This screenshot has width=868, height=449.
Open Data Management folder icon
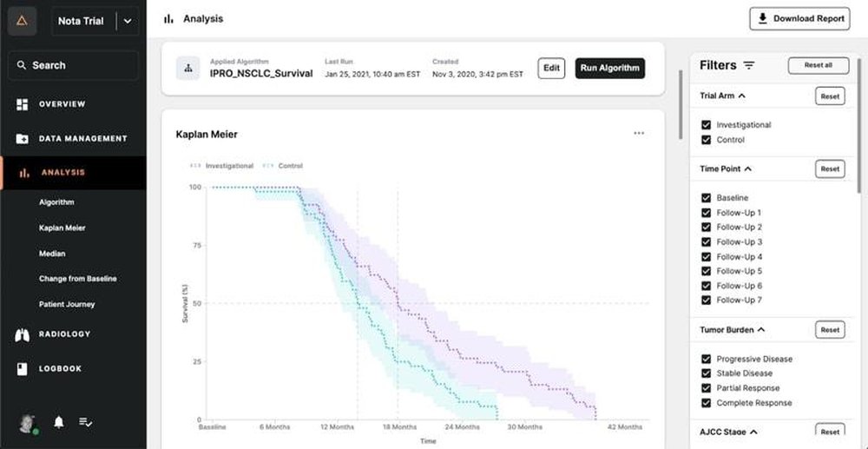(x=23, y=138)
